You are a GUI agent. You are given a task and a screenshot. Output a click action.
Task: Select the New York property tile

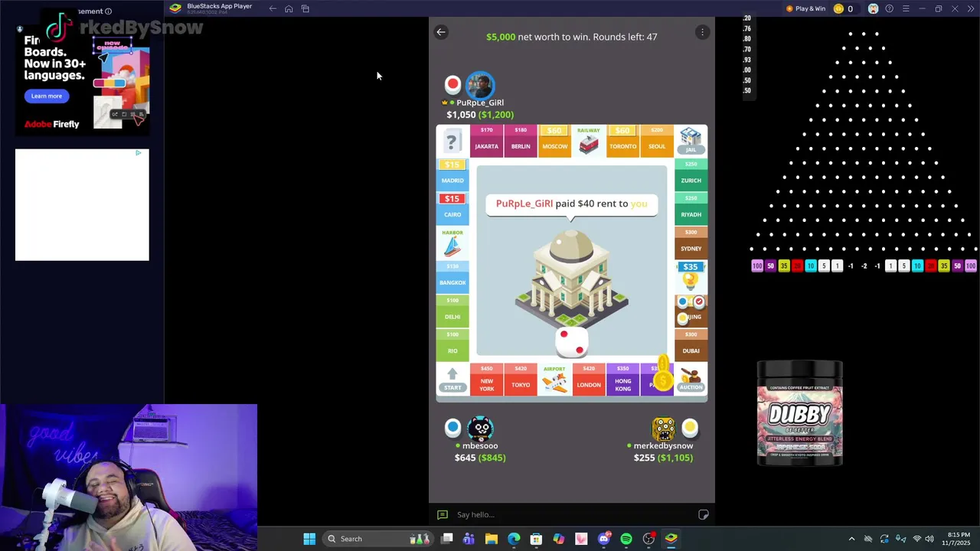(486, 380)
